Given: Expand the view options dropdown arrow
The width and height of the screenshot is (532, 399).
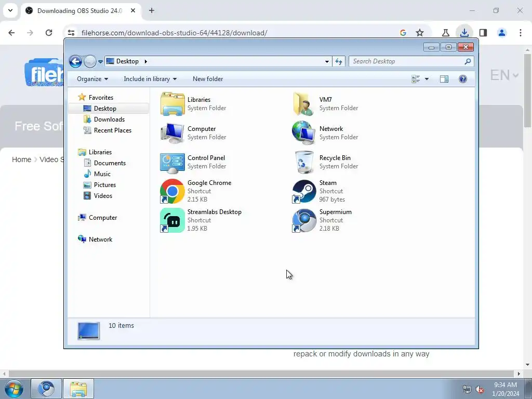Looking at the screenshot, I should [427, 79].
